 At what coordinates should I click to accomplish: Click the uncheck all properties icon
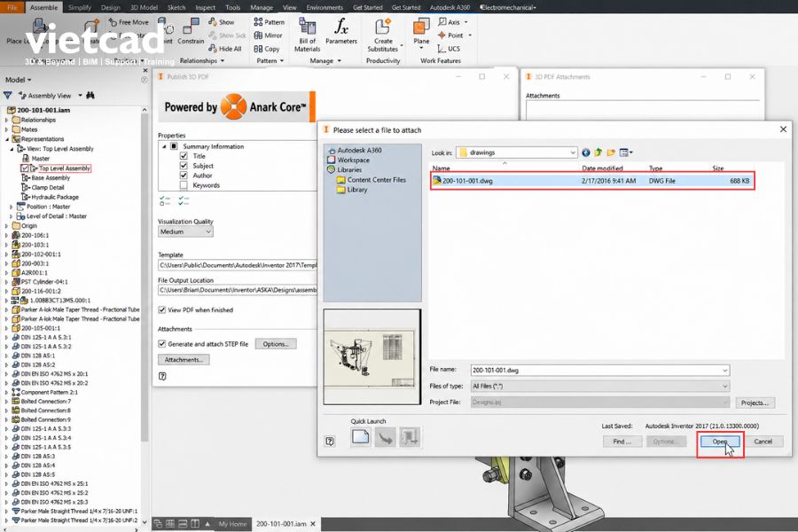[164, 200]
